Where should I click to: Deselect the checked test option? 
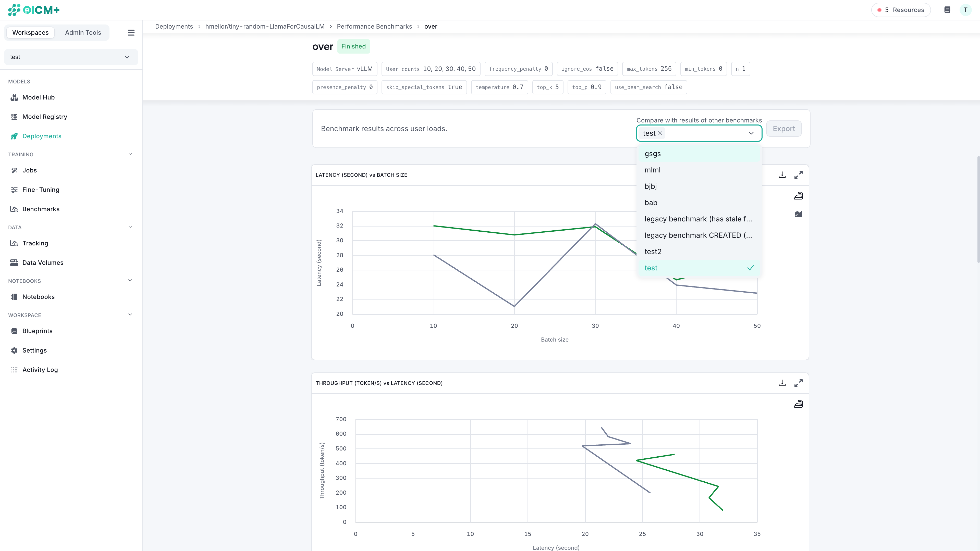point(699,268)
